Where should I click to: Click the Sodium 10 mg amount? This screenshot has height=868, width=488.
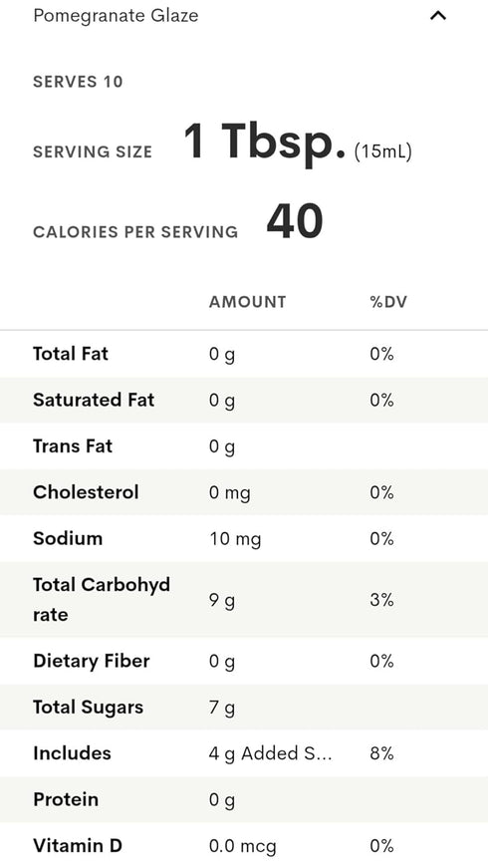[235, 539]
